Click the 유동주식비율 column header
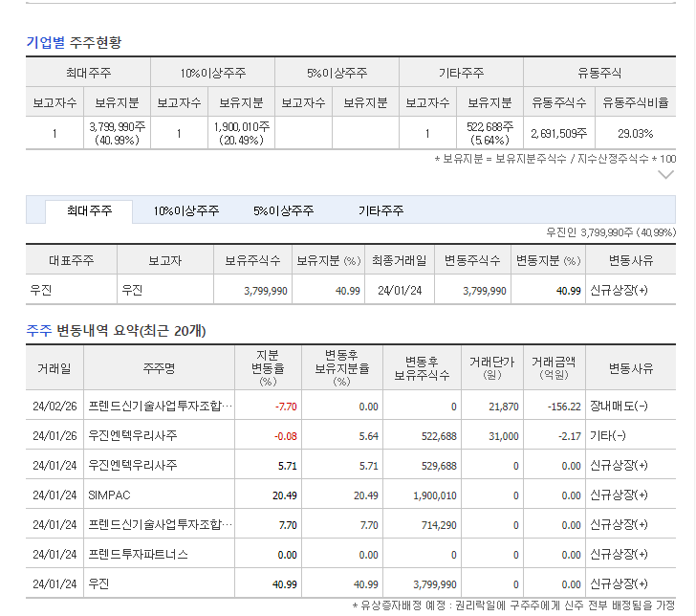 click(x=635, y=102)
